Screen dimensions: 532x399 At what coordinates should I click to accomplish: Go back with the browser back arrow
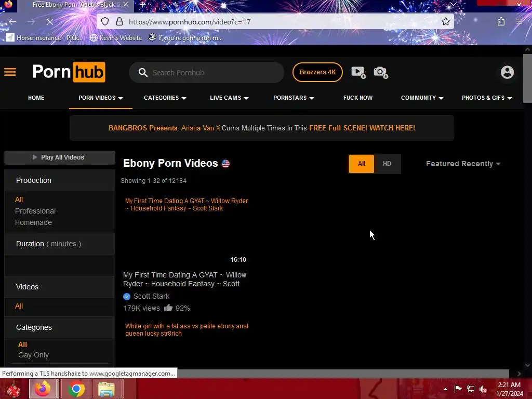point(12,22)
